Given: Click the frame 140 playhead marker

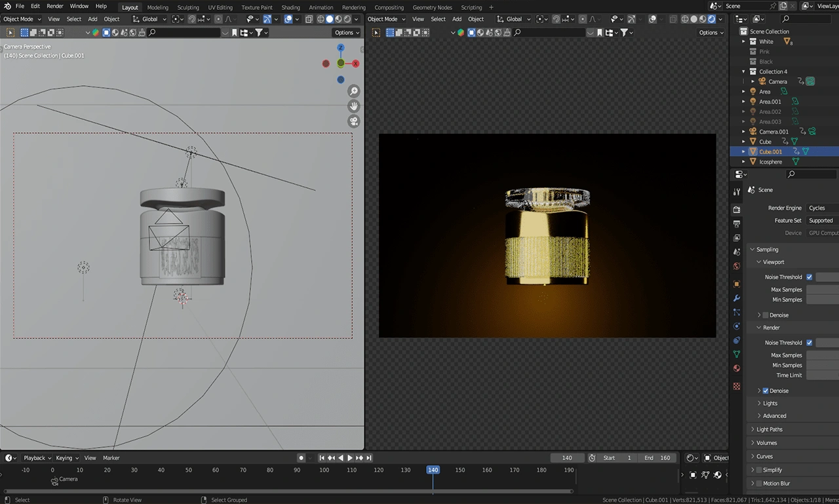Looking at the screenshot, I should point(433,470).
